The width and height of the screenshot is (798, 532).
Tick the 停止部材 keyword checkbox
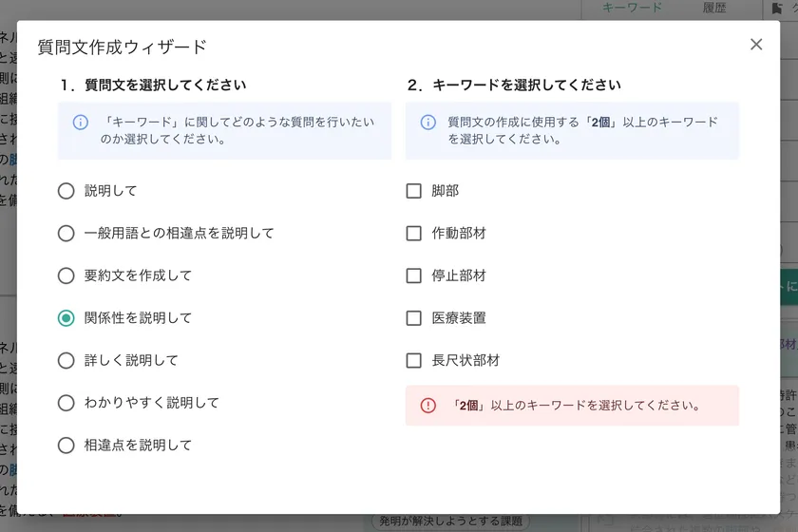[x=414, y=275]
